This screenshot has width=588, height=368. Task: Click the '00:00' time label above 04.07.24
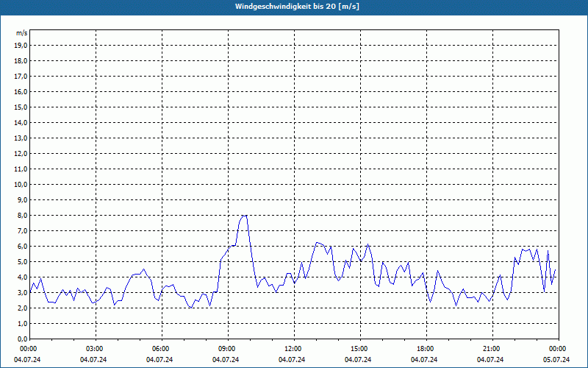(x=30, y=349)
